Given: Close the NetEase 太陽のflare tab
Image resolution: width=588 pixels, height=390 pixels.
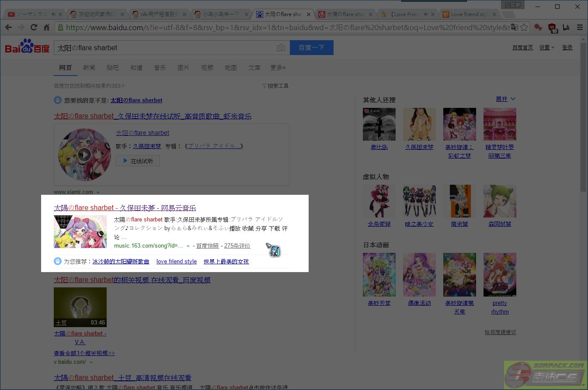Looking at the screenshot, I should point(371,14).
